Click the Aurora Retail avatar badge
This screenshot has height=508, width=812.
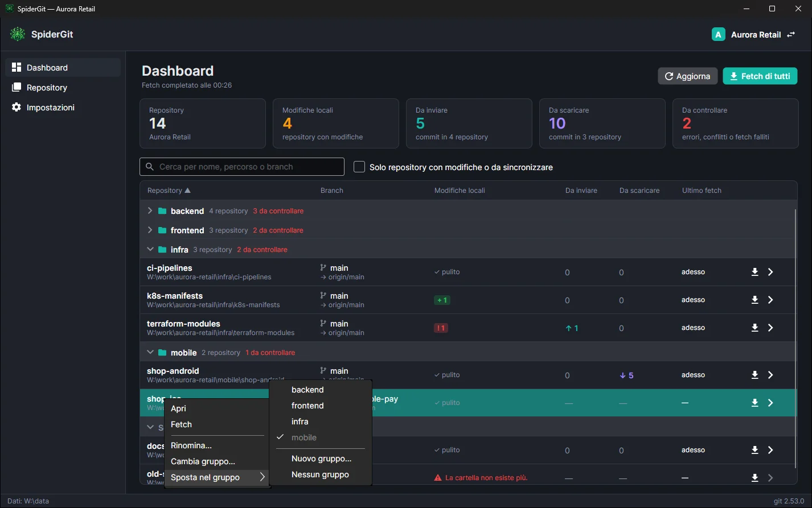point(718,35)
